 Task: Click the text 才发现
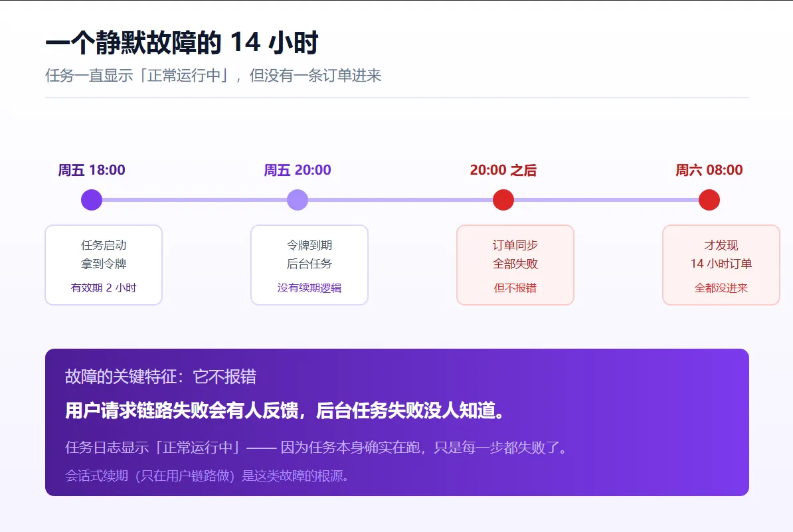click(721, 245)
